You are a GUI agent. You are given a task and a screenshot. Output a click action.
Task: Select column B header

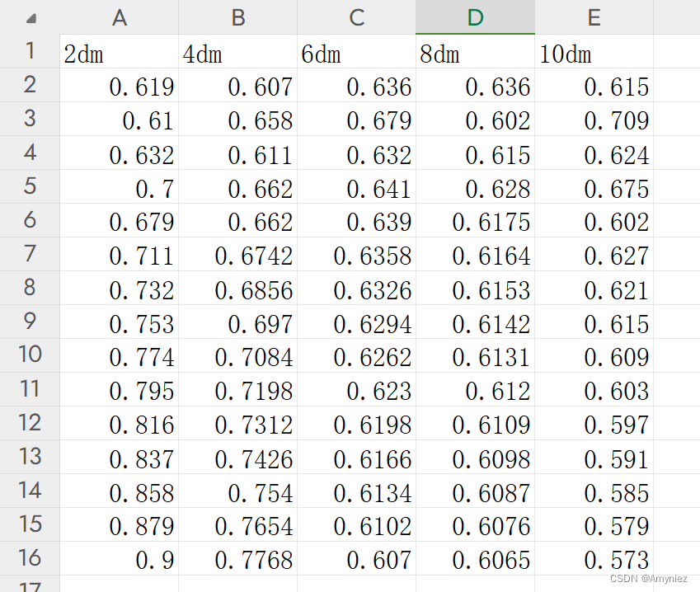pos(237,17)
